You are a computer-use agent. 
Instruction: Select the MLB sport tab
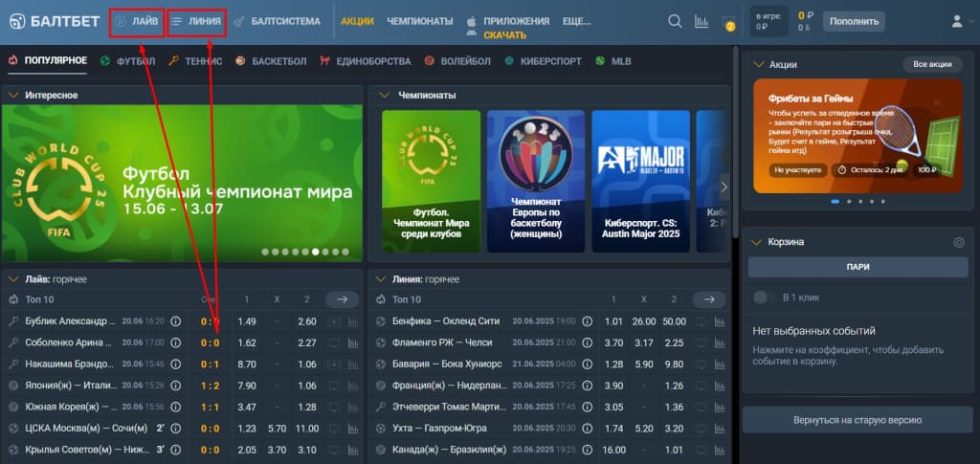pyautogui.click(x=613, y=61)
